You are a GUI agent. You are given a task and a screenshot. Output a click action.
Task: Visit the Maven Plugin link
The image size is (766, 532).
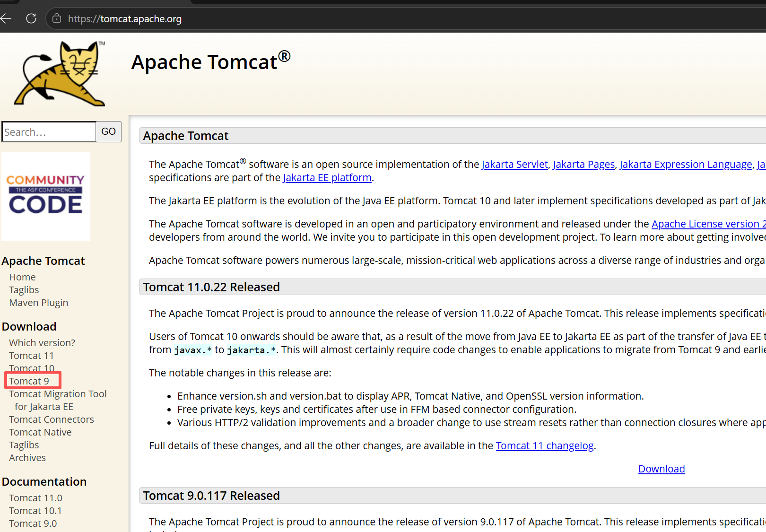click(39, 303)
